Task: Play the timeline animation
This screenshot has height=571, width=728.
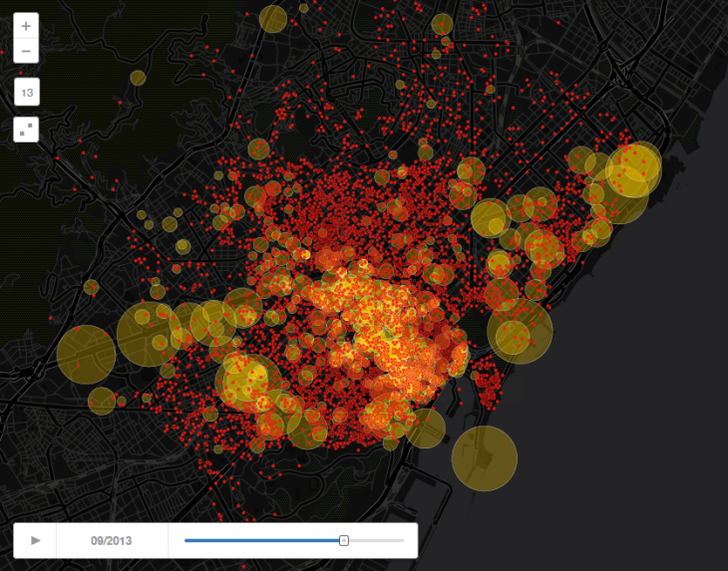Action: [x=36, y=540]
